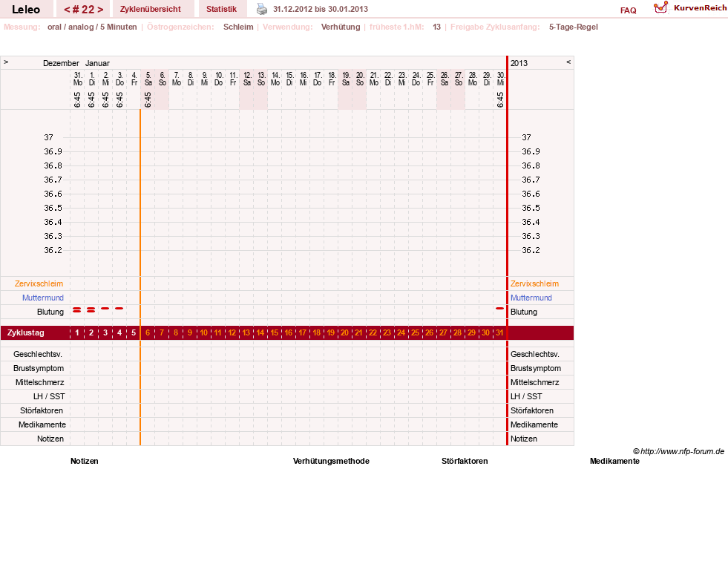Click the '5-Tage-Regel' value
The height and width of the screenshot is (564, 728).
point(574,27)
